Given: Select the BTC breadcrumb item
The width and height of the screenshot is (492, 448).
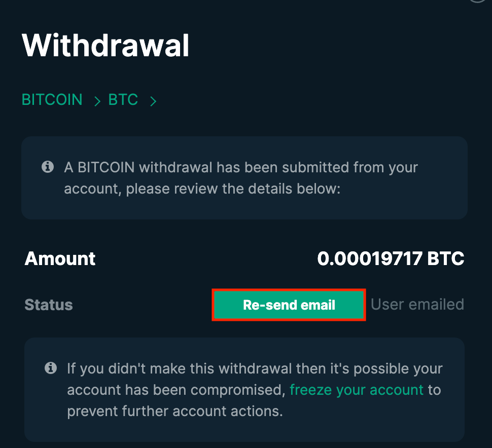Looking at the screenshot, I should tap(123, 100).
